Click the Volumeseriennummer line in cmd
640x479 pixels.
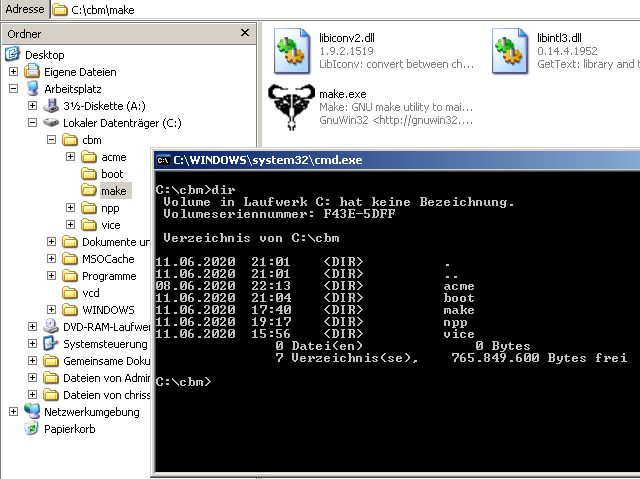tap(279, 214)
